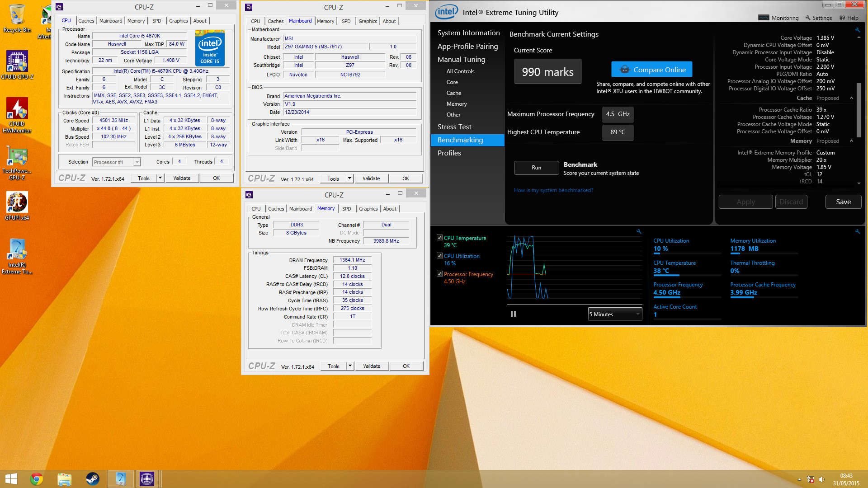Open the Processor #1 selection dropdown

click(117, 162)
